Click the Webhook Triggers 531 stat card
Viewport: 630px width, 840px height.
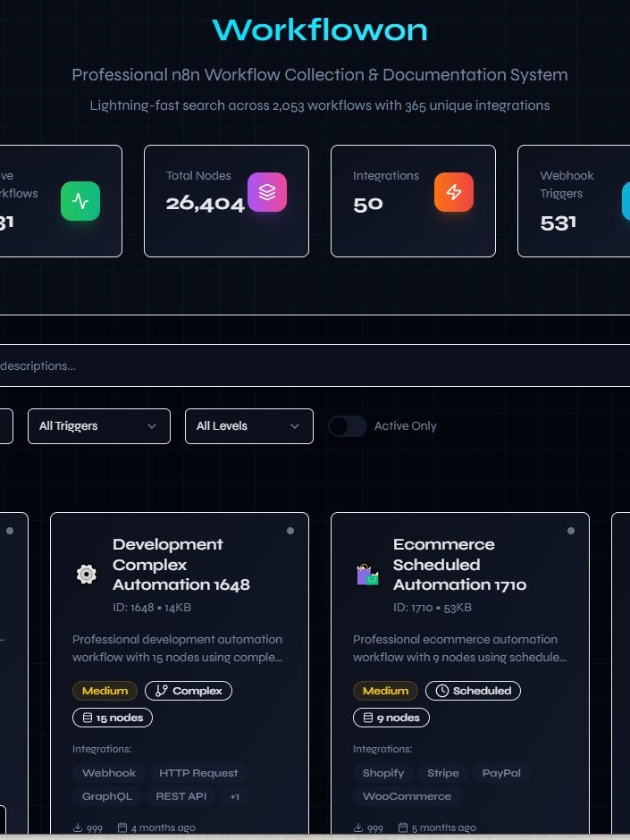coord(574,201)
